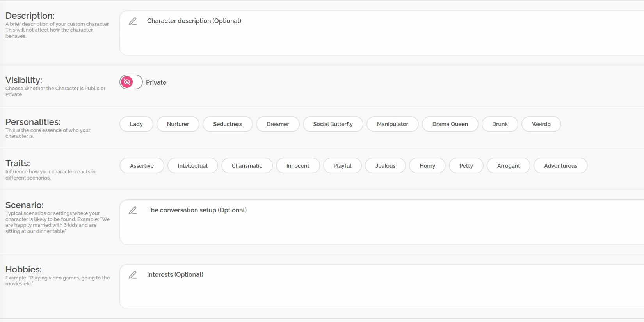Pick the Charismatic trait chip

coord(247,165)
